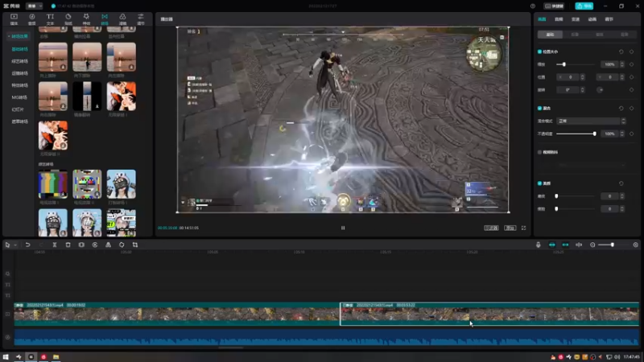Click the crop icon in timeline toolbar
Screen dimensions: 644x362
pyautogui.click(x=135, y=245)
